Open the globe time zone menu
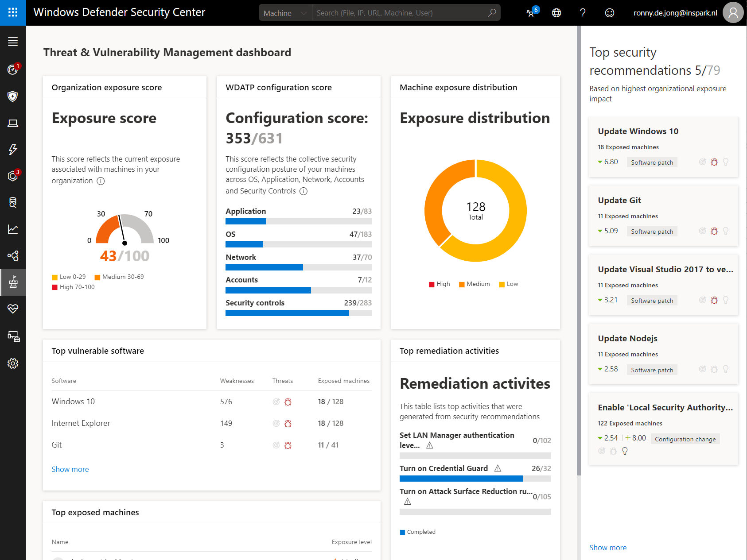This screenshot has height=560, width=747. point(556,13)
